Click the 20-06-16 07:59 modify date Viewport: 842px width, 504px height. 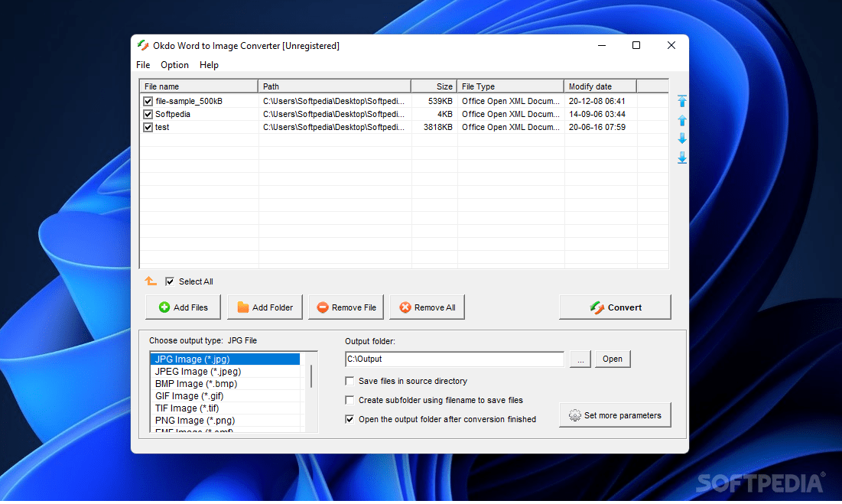point(597,127)
